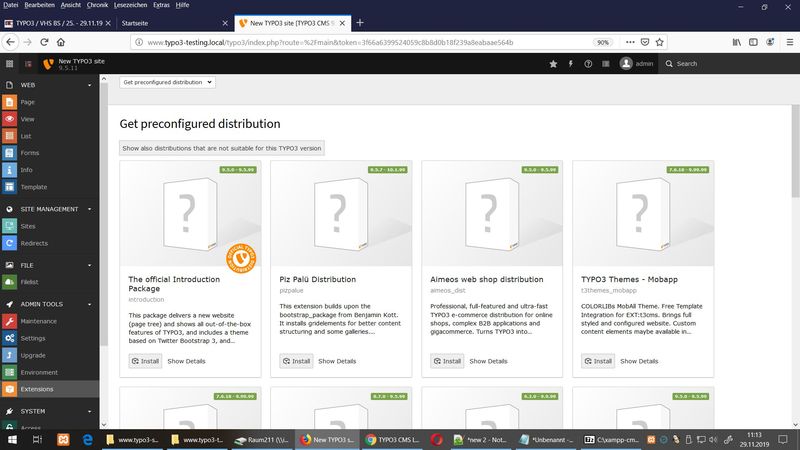Open the 'Get preconfigured distribution' dropdown
Screen dimensions: 800x450
pos(167,82)
